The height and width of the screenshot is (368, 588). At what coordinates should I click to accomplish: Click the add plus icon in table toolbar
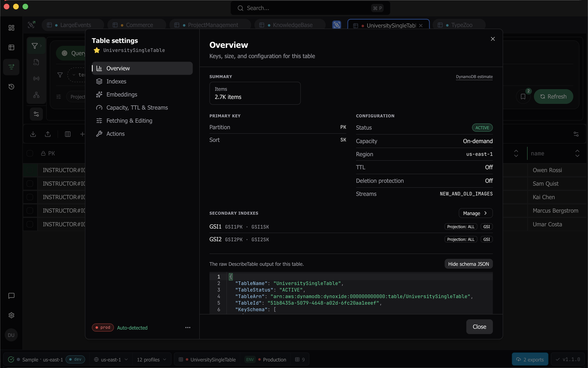pyautogui.click(x=82, y=134)
